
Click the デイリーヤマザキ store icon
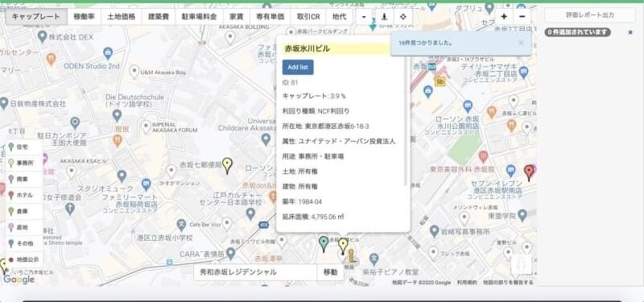523,72
